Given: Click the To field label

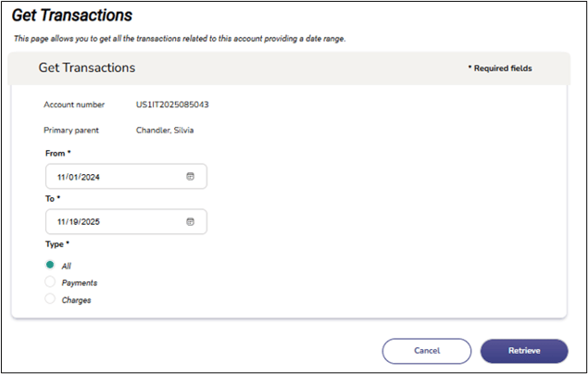Looking at the screenshot, I should (52, 197).
